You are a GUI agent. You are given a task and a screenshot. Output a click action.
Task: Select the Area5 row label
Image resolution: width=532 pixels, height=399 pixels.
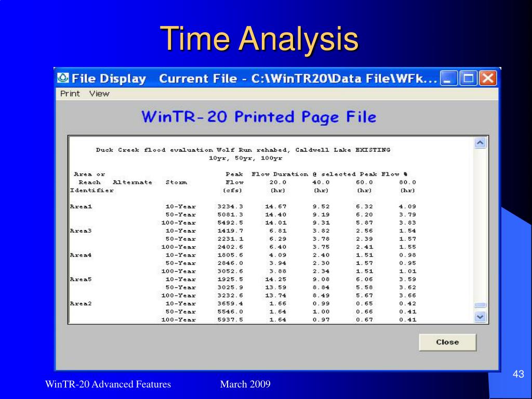(x=81, y=279)
